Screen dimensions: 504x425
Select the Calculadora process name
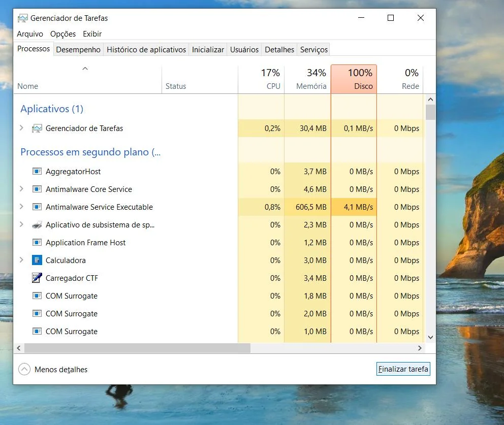(x=66, y=260)
